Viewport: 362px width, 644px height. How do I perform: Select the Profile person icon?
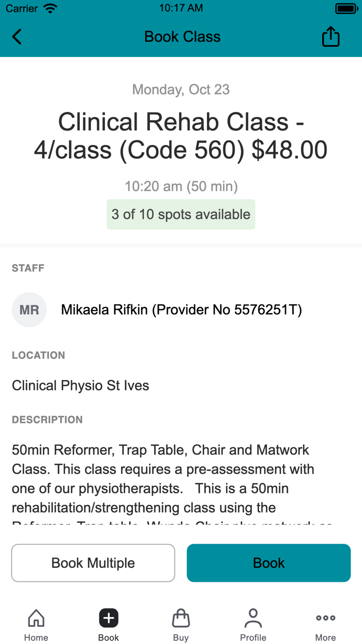[x=253, y=618]
